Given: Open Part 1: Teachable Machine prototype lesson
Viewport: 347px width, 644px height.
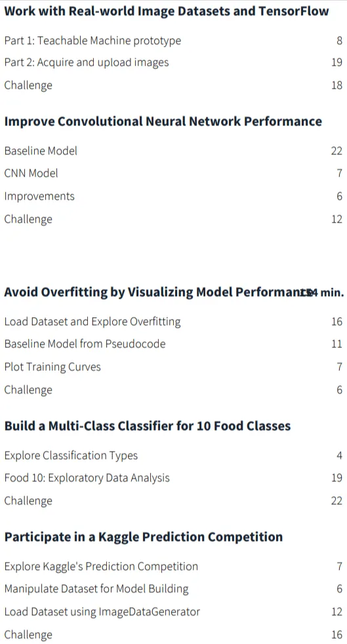Looking at the screenshot, I should [x=92, y=41].
